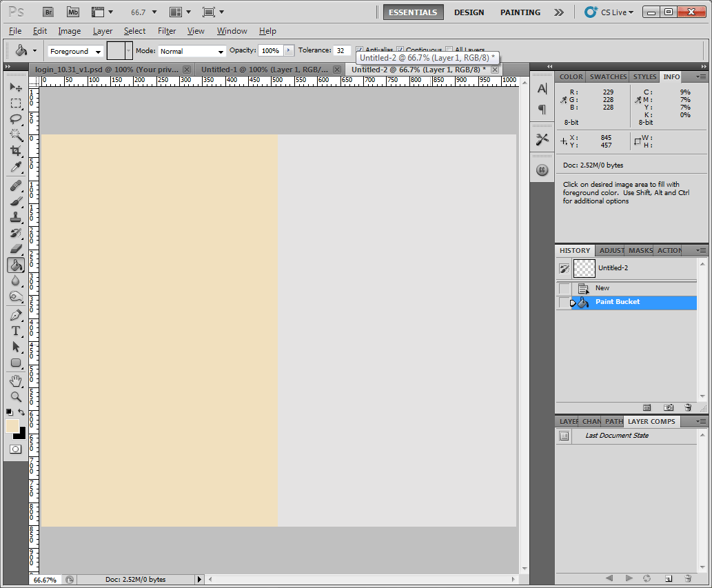
Task: Open the tool preset picker arrow
Action: pos(34,50)
